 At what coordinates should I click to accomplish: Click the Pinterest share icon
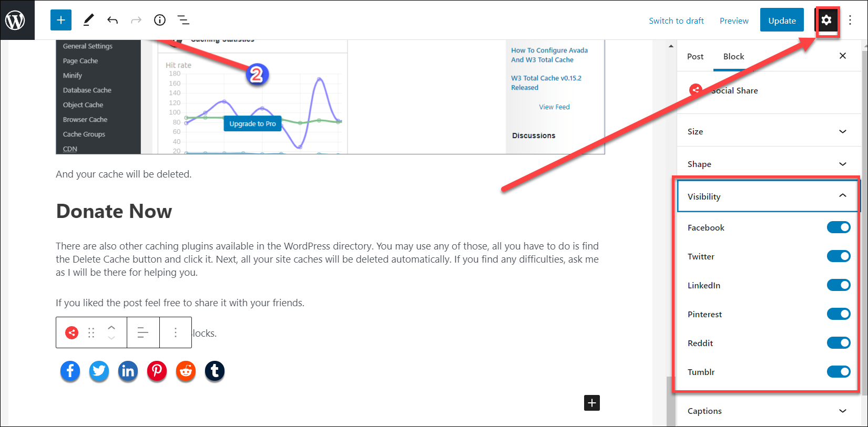coord(157,371)
